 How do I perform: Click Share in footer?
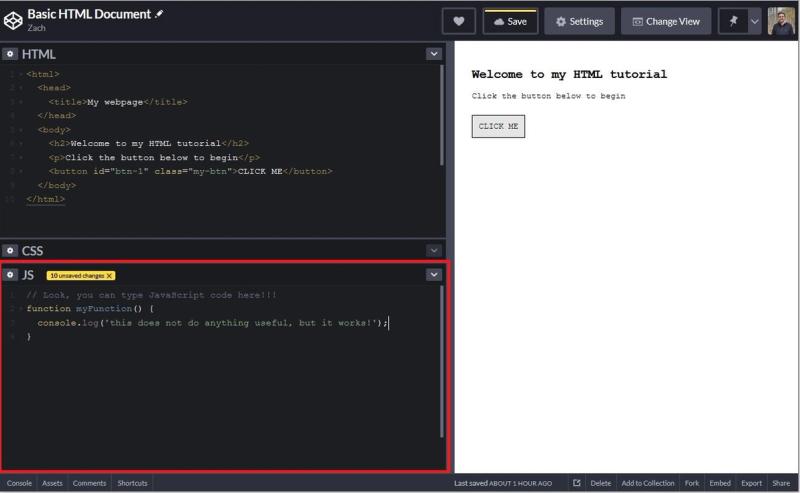(x=781, y=483)
